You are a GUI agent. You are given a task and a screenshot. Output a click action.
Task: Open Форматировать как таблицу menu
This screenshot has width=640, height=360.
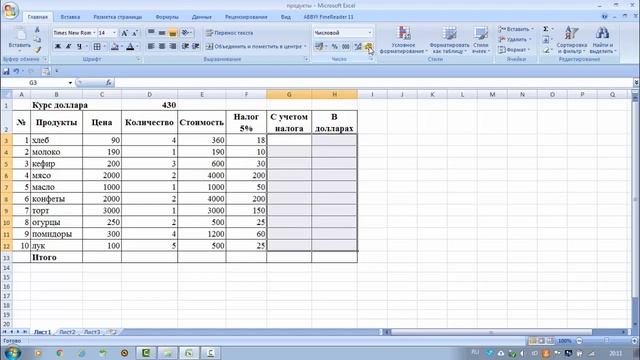449,40
